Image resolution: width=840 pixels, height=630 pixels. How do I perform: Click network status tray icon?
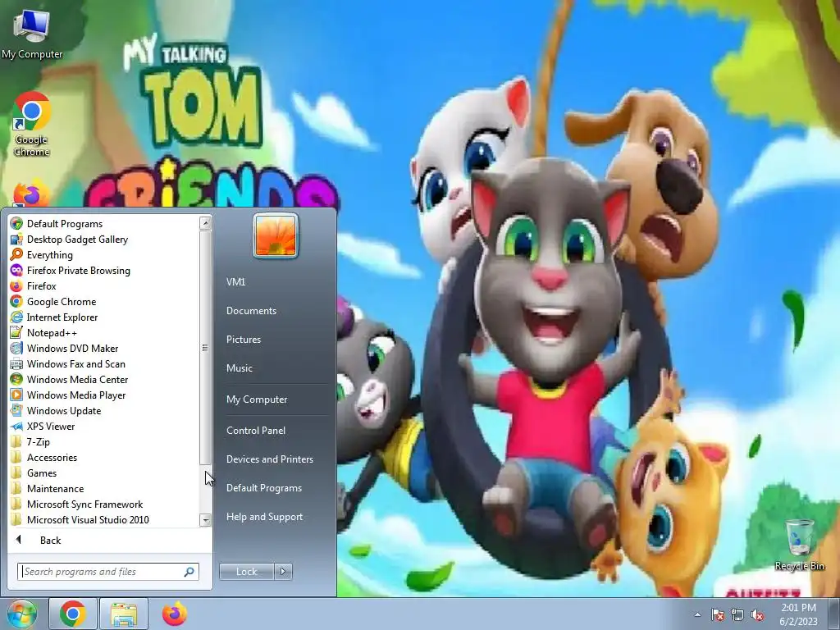pyautogui.click(x=737, y=614)
